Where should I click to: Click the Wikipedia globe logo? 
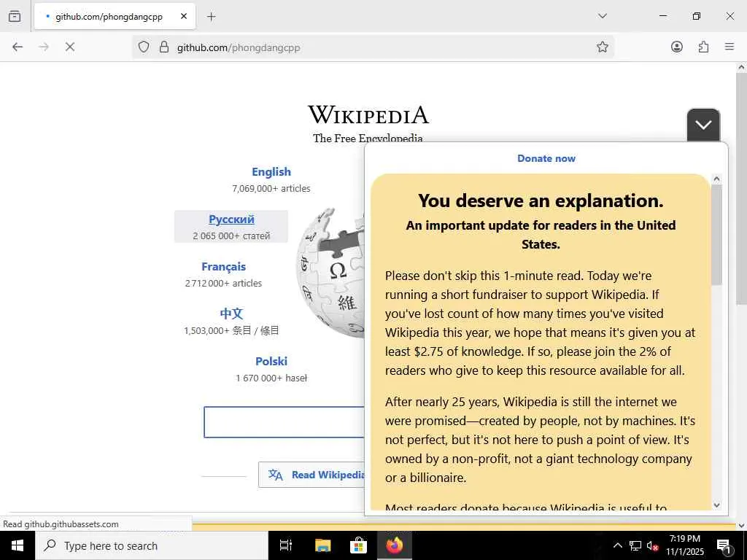(330, 273)
